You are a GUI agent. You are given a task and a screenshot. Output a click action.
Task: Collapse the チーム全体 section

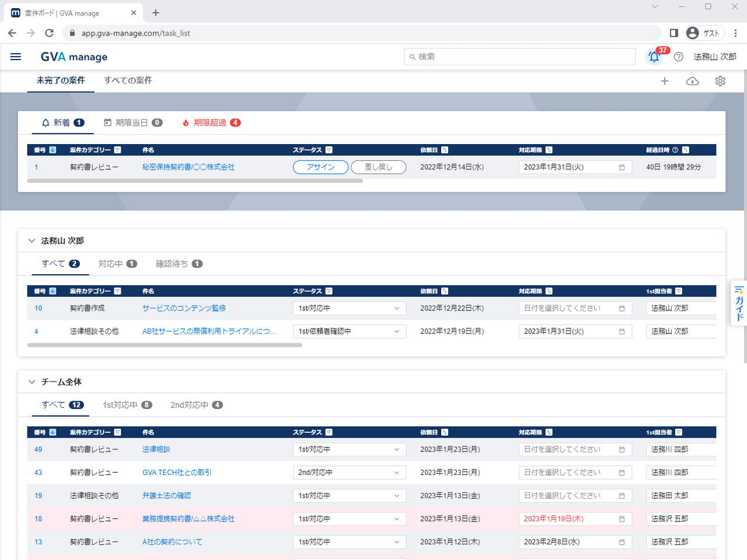[32, 381]
